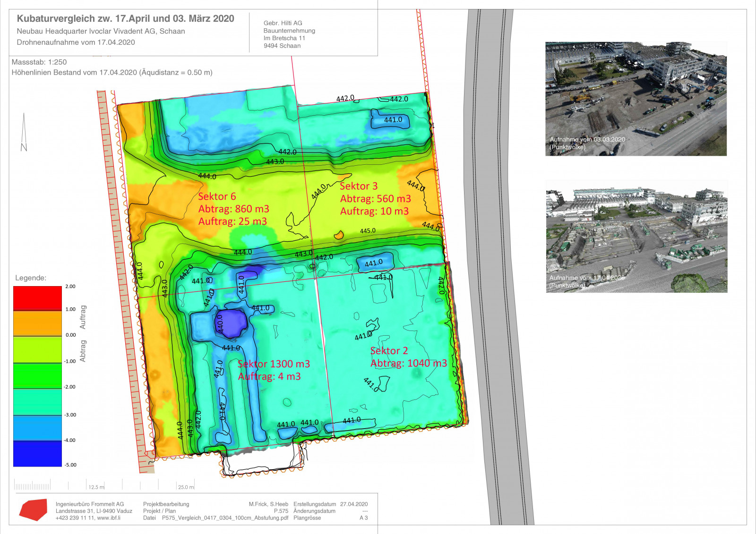756x534 pixels.
Task: Select the yellow-green legend swatch
Action: 37,349
